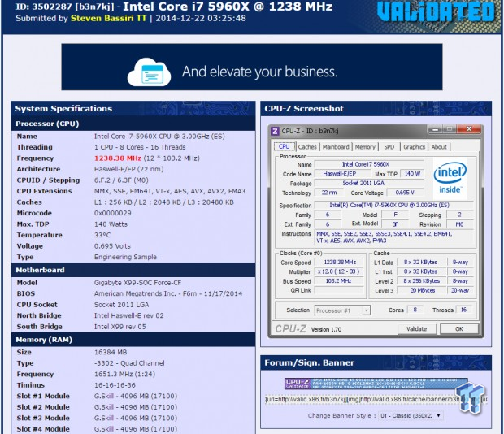Click the cloud icon in the banner ad
Viewport: 504px width, 434px height.
(x=149, y=72)
